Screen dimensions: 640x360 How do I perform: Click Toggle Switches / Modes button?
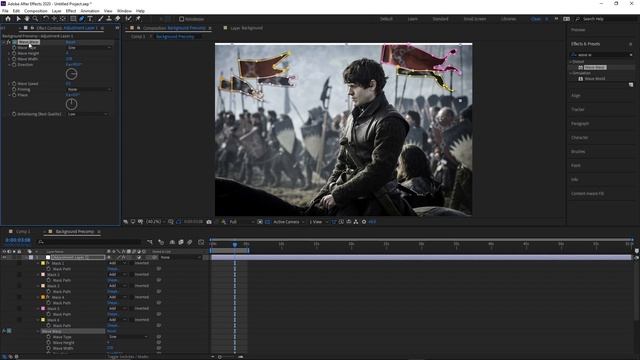[x=128, y=357]
